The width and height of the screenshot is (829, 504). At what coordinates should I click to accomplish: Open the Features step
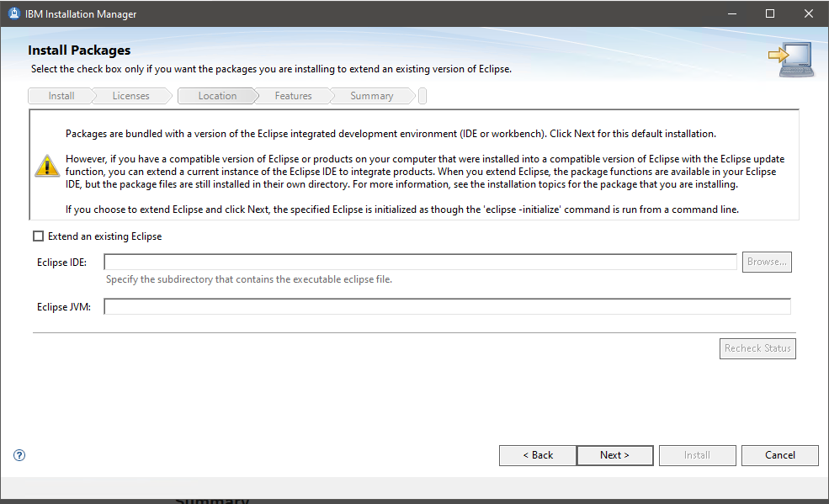pos(292,95)
